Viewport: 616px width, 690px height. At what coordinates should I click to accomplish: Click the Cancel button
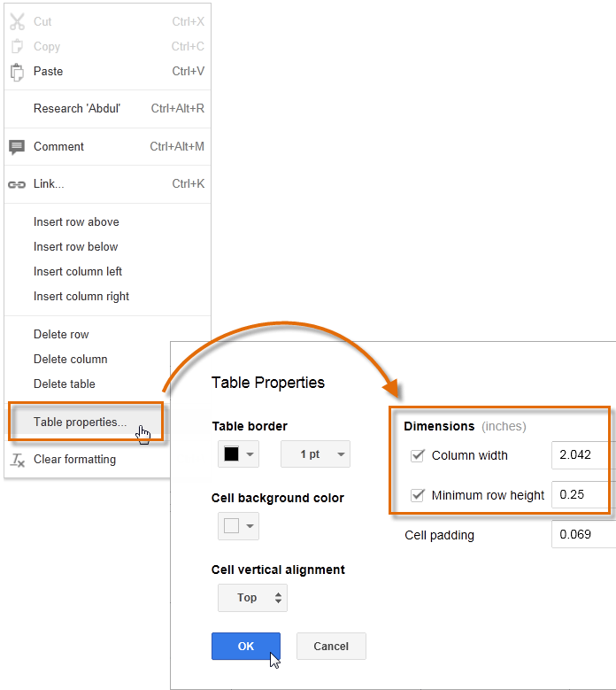pyautogui.click(x=331, y=646)
